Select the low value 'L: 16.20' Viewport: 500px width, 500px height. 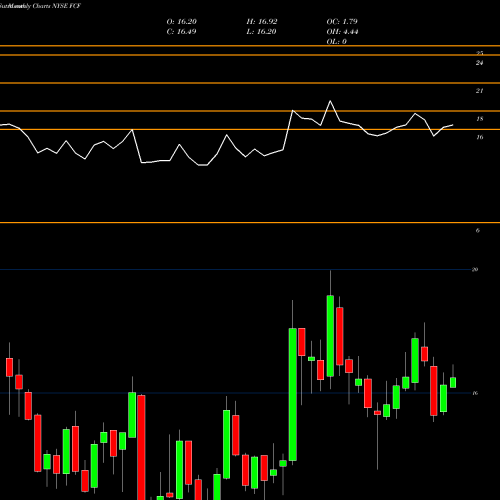coord(262,32)
